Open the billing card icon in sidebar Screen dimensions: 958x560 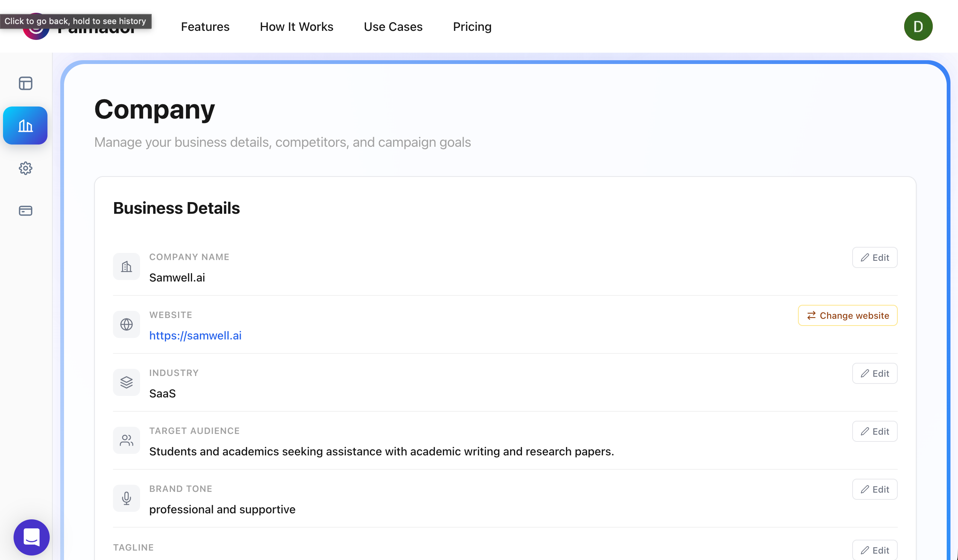(26, 211)
